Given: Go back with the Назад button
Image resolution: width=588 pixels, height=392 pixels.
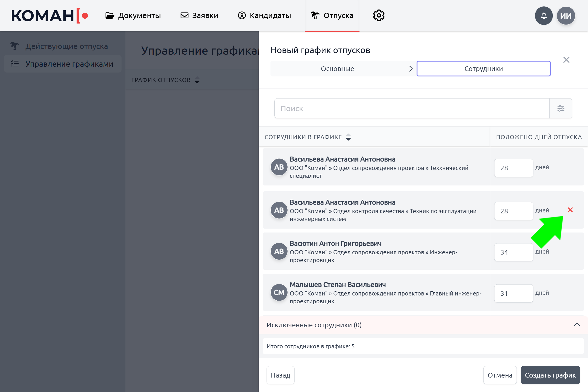Looking at the screenshot, I should [x=280, y=375].
